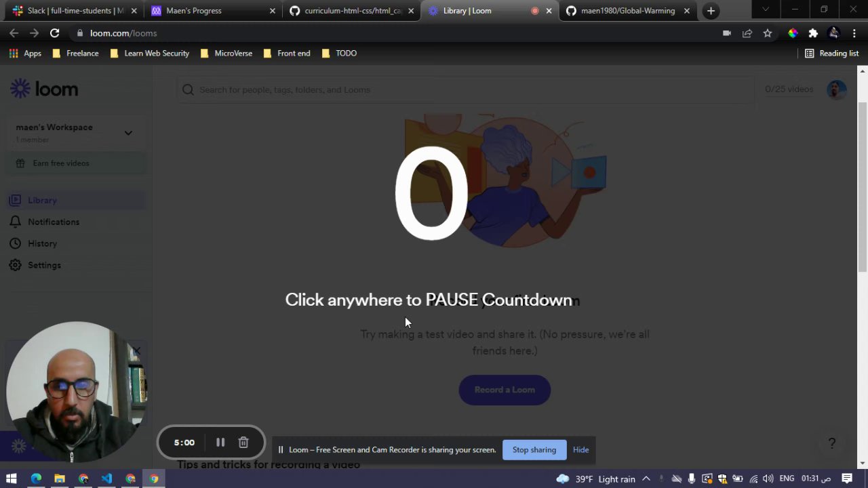
Task: Expand the maen's Workspace dropdown
Action: (x=128, y=133)
